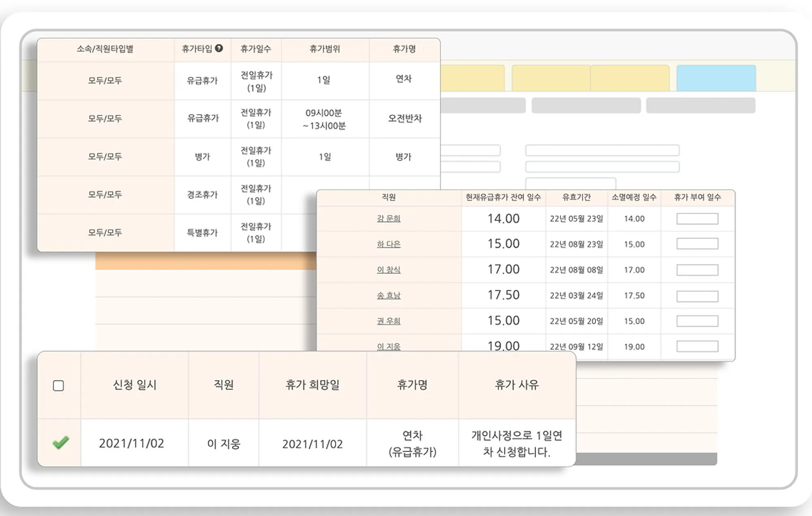Image resolution: width=812 pixels, height=516 pixels.
Task: Select 전일휴가 (1일) in the 경조휴가 row
Action: click(256, 195)
